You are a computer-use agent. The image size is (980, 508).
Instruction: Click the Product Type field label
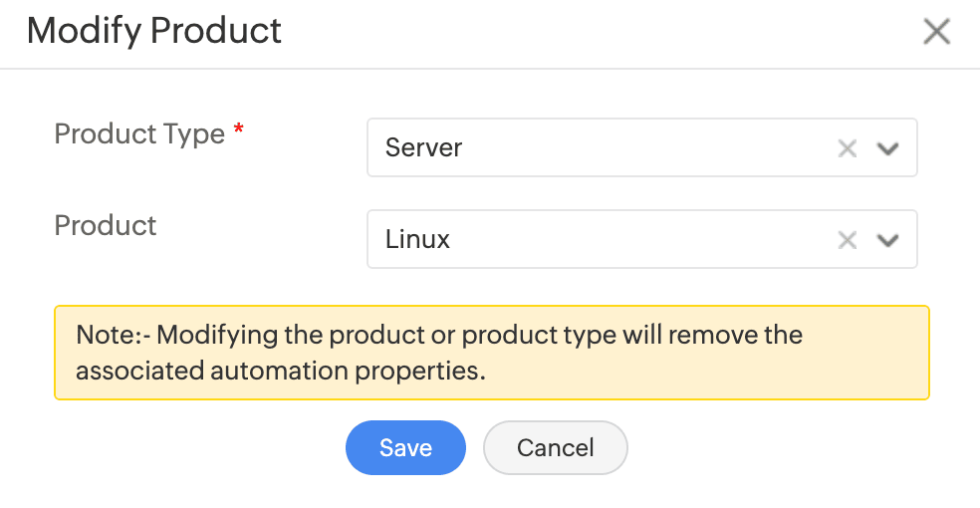(139, 133)
